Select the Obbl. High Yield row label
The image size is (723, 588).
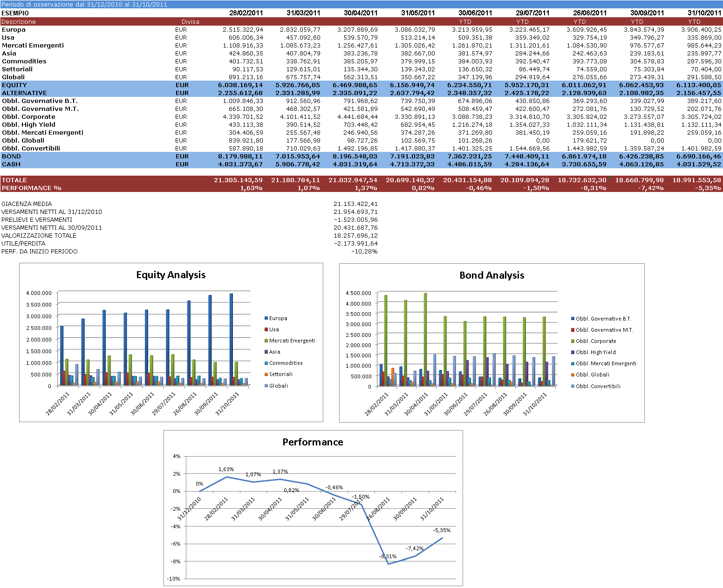28,124
